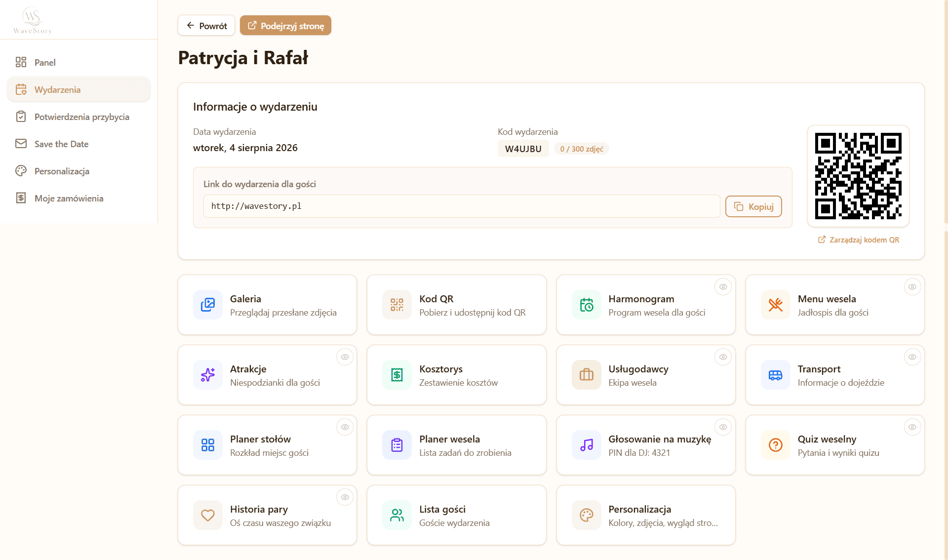This screenshot has height=560, width=948.
Task: Click the Menu wesela cutlery icon
Action: (x=776, y=305)
